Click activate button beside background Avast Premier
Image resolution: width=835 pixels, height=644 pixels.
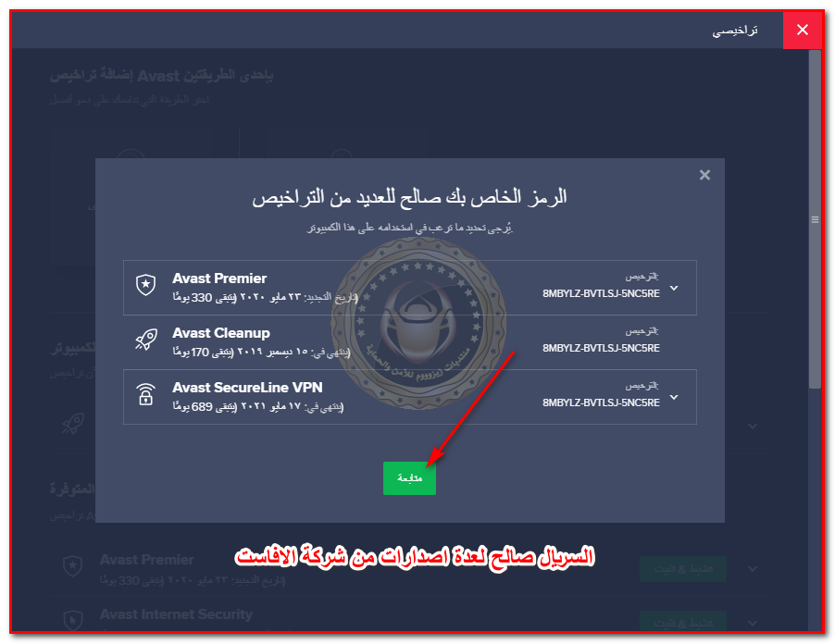click(x=683, y=569)
